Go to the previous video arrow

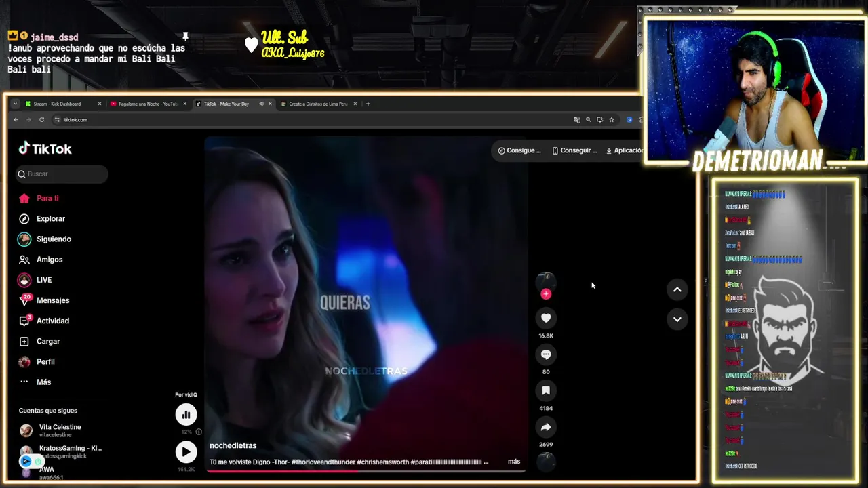[677, 289]
